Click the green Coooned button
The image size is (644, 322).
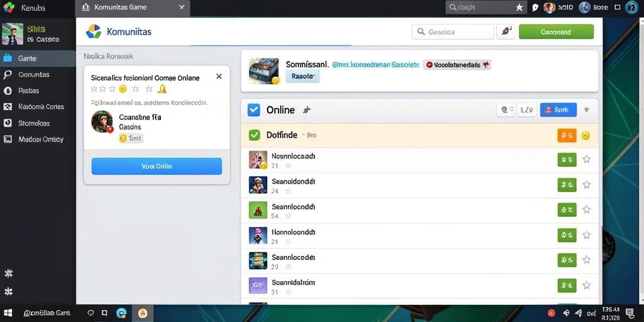pos(556,31)
